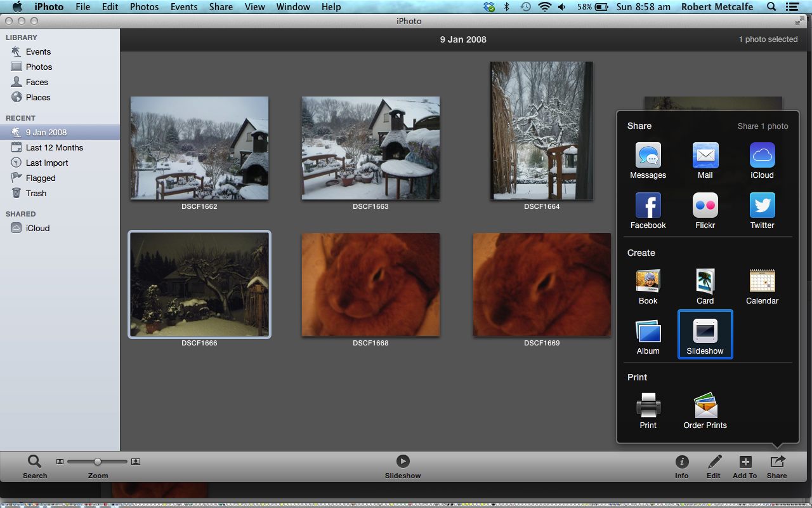Select photo DSCF1663 thumbnail
The width and height of the screenshot is (812, 508).
(x=370, y=148)
